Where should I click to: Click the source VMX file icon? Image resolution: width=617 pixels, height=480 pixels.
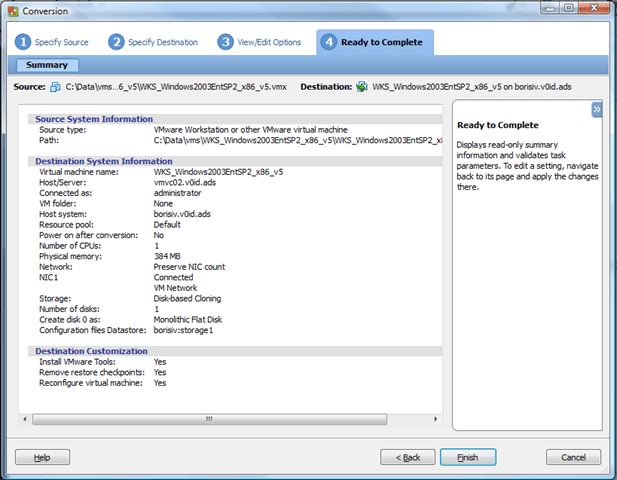(x=55, y=87)
